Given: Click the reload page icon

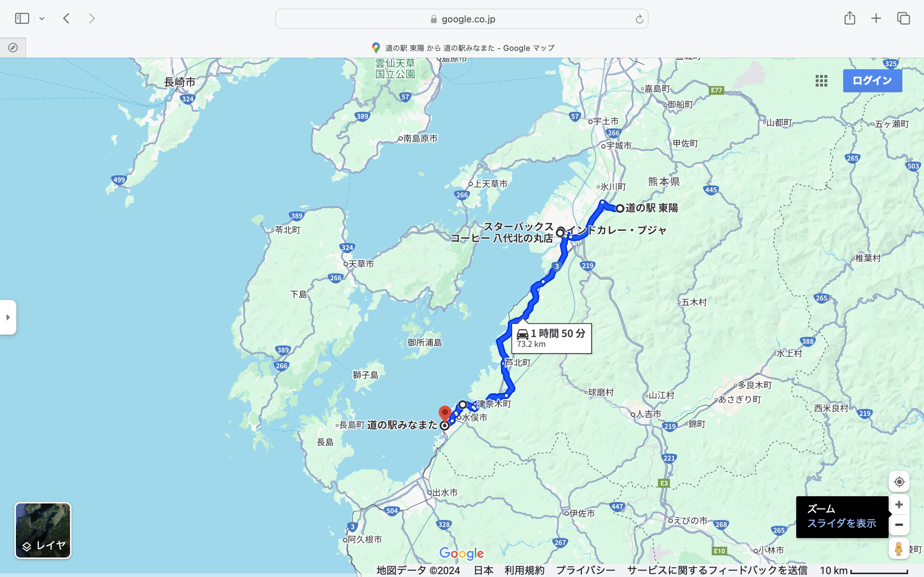Looking at the screenshot, I should tap(639, 19).
